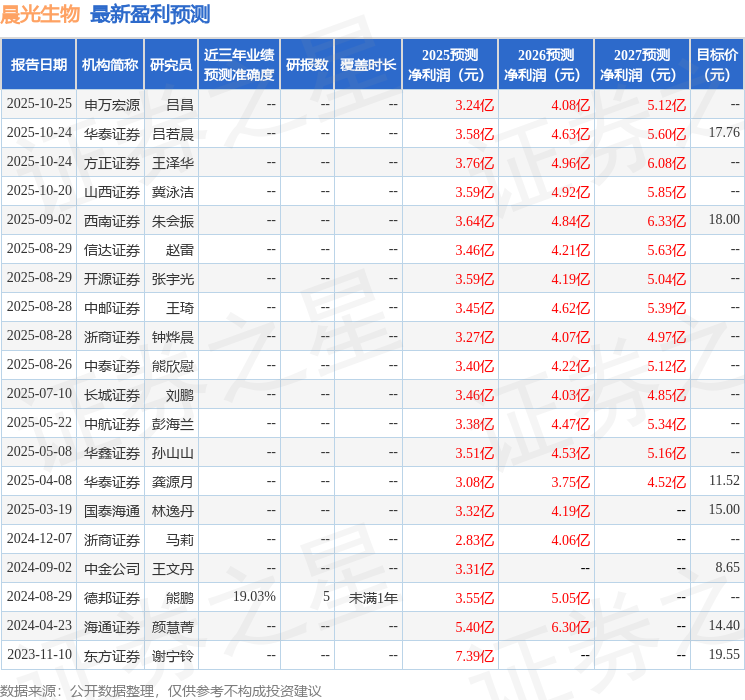
Task: Click the 19.03% accuracy value
Action: [x=254, y=596]
